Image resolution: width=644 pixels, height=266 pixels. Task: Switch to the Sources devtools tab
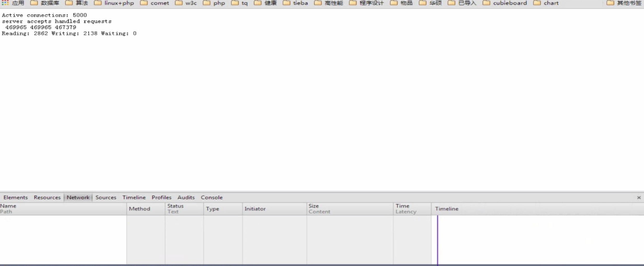pos(106,197)
